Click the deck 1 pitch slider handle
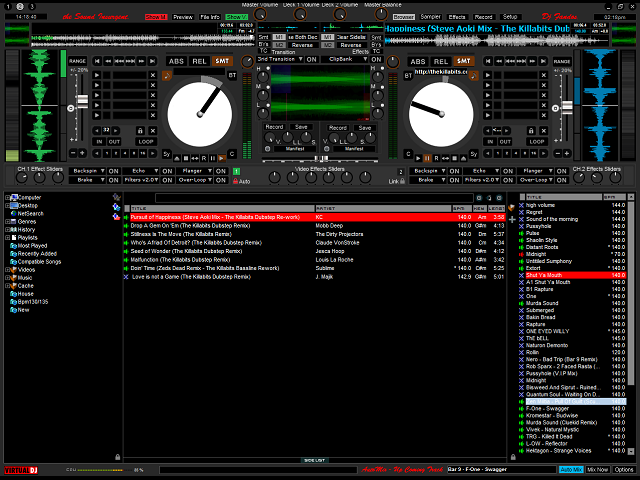 click(x=82, y=101)
